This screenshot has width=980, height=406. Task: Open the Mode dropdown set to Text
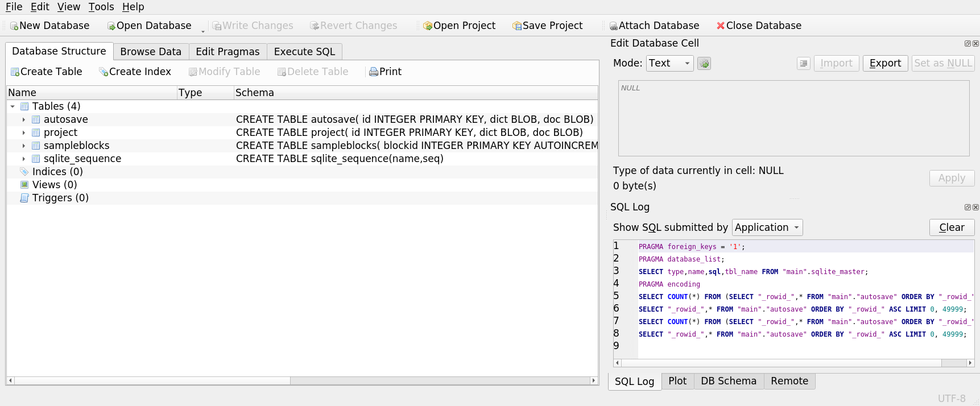point(669,64)
